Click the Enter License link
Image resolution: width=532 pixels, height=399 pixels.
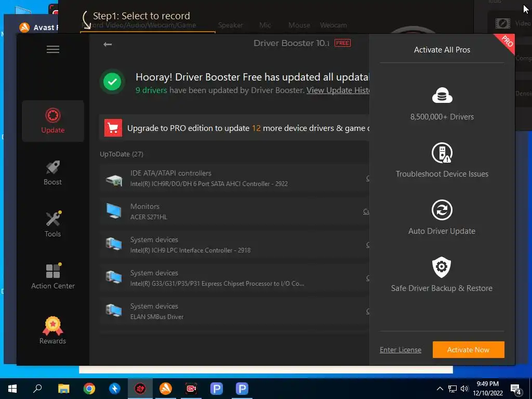[401, 350]
